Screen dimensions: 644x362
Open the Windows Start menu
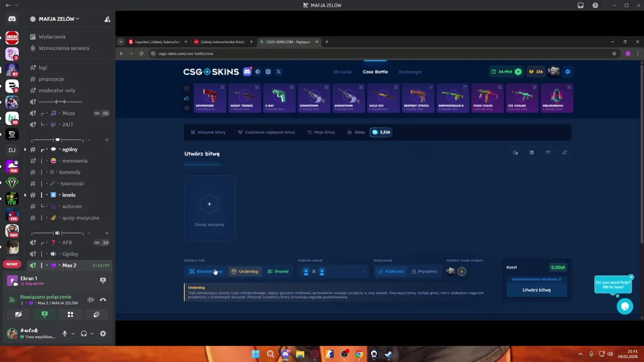pos(256,354)
